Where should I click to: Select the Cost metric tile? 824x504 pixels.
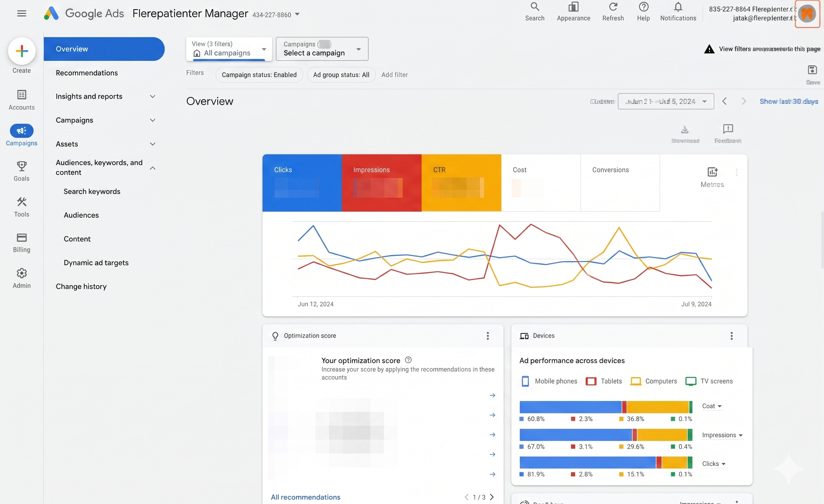[541, 183]
